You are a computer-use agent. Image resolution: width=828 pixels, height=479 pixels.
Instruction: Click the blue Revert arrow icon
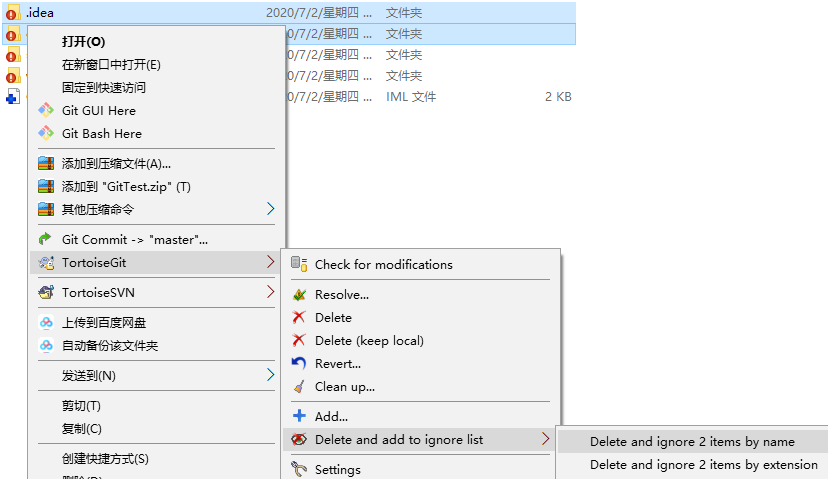tap(299, 363)
